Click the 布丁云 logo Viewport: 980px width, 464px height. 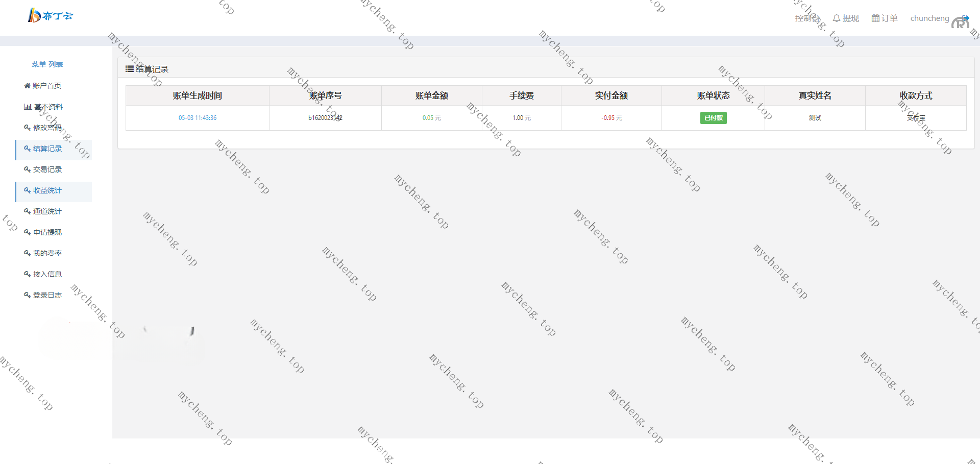51,16
